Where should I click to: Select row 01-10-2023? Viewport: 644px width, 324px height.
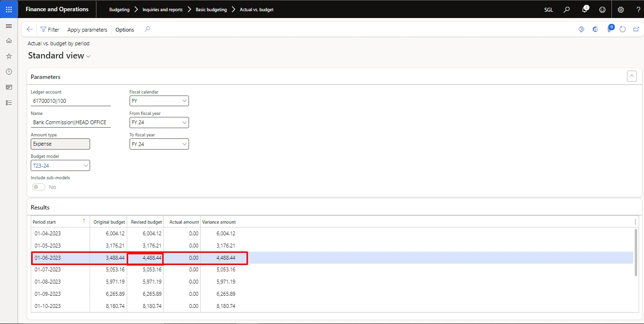(x=332, y=306)
